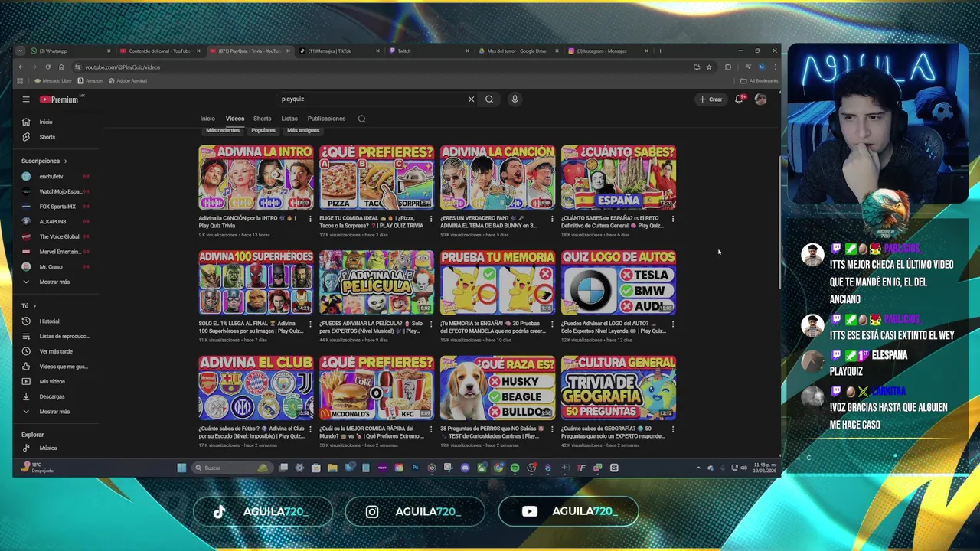Clear the playquiz search text with X
980x551 pixels.
pyautogui.click(x=471, y=99)
